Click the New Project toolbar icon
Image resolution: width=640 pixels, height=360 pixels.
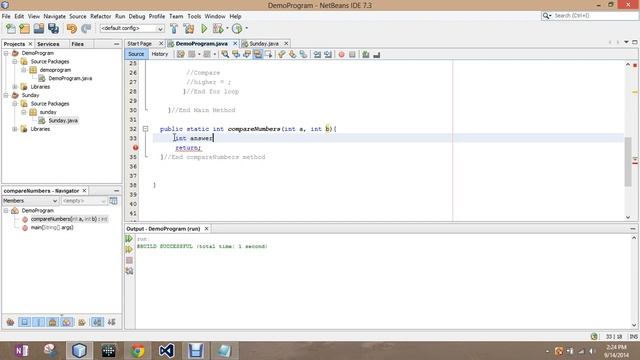(24, 29)
